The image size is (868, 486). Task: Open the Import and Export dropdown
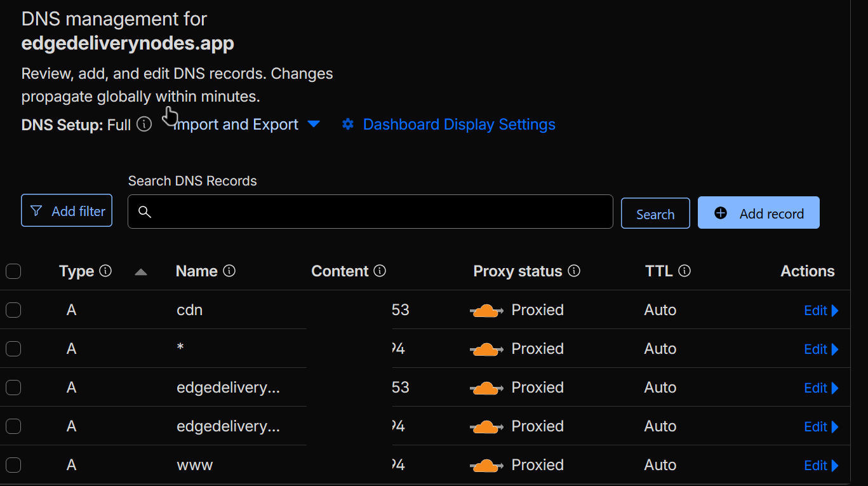pos(247,125)
